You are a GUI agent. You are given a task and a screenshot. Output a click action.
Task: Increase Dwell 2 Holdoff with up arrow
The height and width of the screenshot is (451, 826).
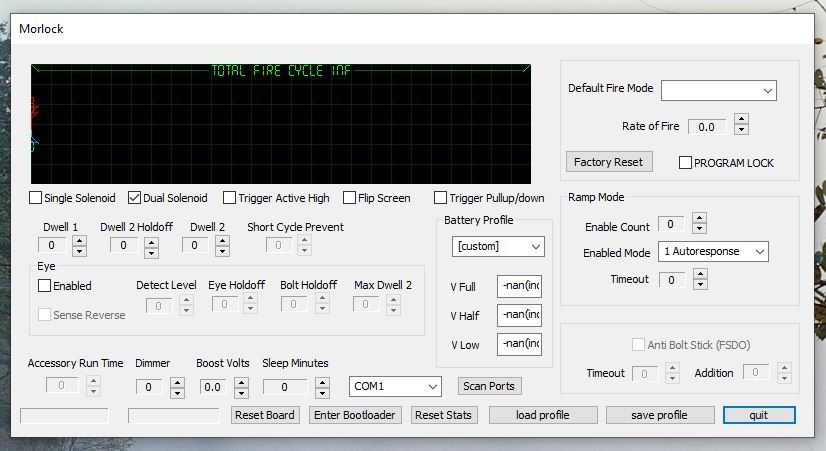(152, 242)
